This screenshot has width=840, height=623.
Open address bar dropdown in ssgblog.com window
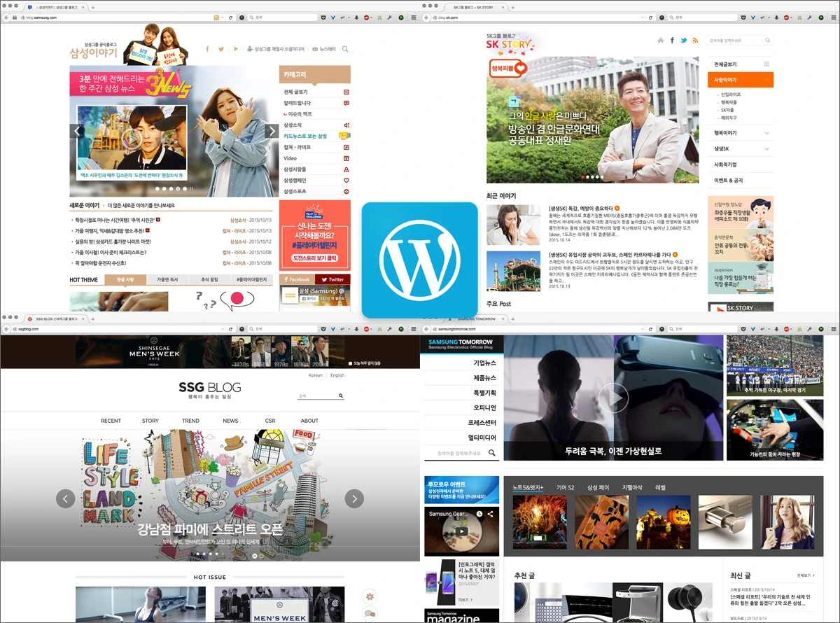[x=223, y=328]
